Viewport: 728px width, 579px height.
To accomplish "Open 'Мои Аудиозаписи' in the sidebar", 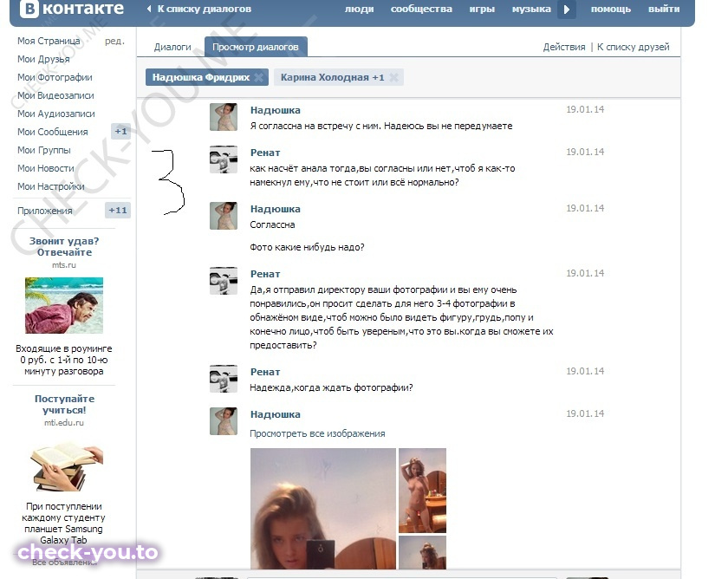I will point(56,114).
